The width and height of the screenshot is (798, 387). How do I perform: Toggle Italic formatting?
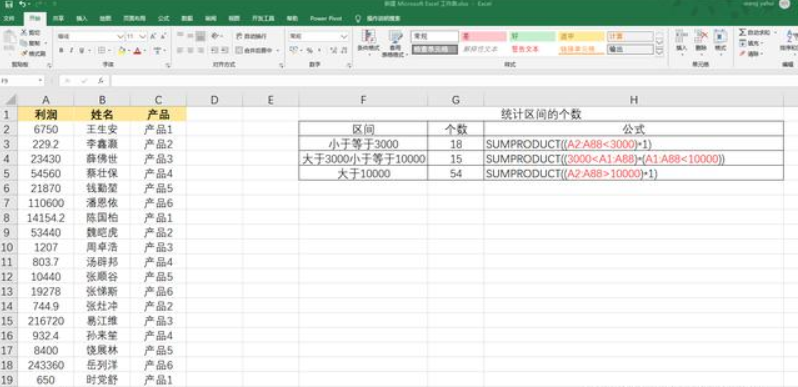click(x=71, y=50)
